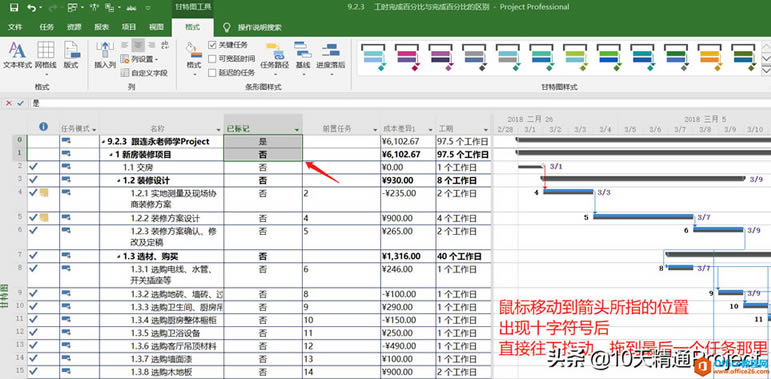The image size is (771, 379).
Task: Select the Layout (版式) icon
Action: tap(71, 55)
